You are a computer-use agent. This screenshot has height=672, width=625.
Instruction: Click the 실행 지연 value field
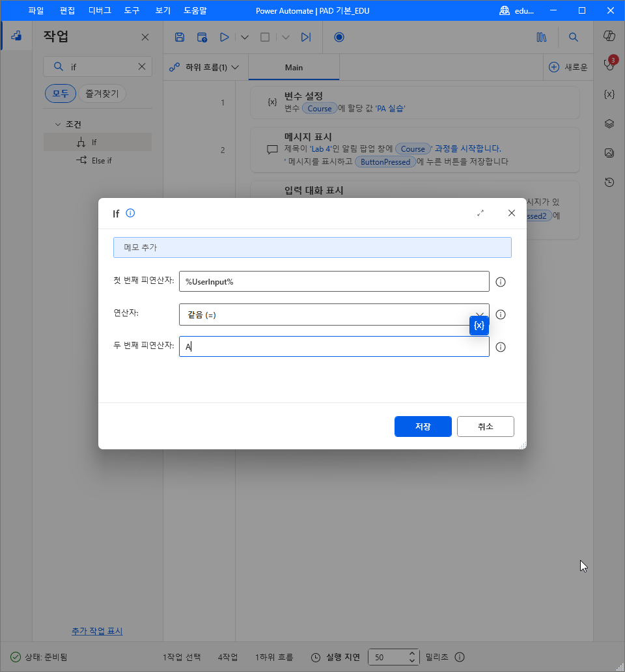pyautogui.click(x=387, y=657)
